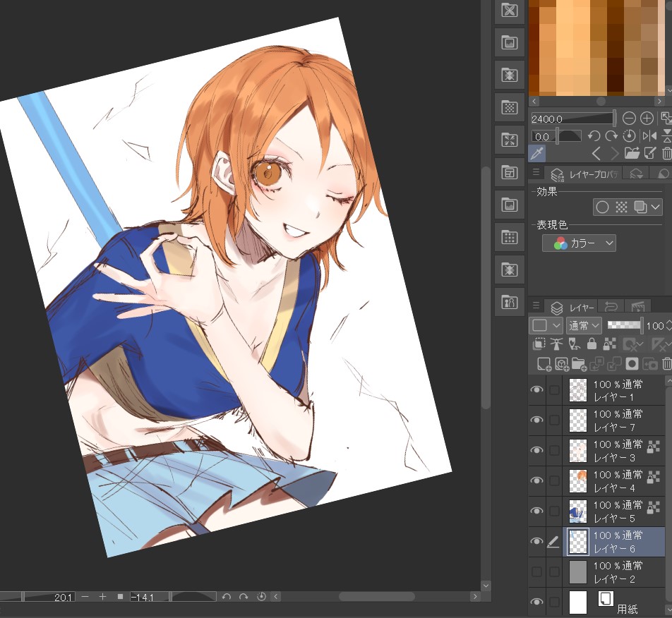Open expression color カラー dropdown
This screenshot has width=672, height=618.
(579, 243)
